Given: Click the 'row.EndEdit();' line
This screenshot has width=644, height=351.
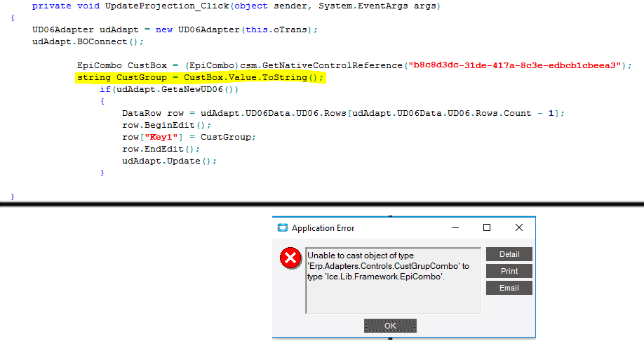Looking at the screenshot, I should (161, 149).
